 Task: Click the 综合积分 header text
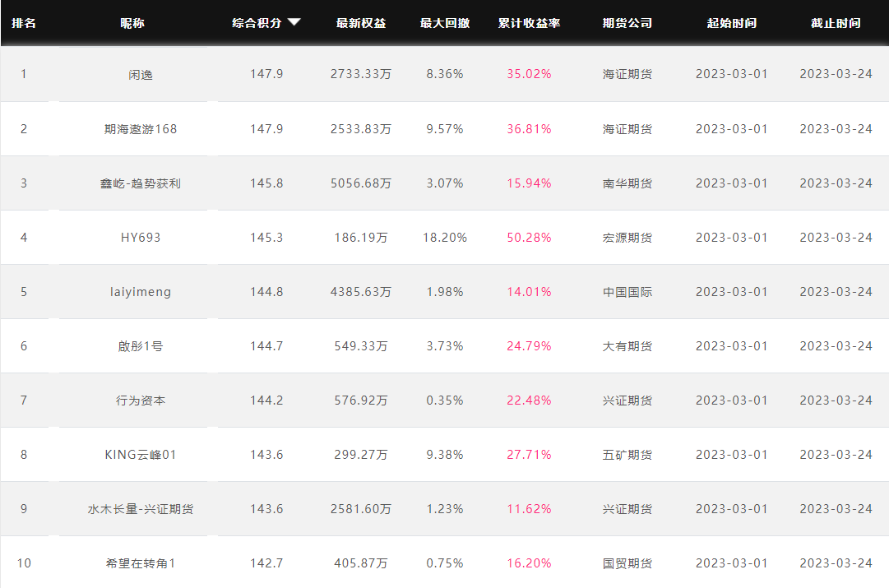point(257,23)
